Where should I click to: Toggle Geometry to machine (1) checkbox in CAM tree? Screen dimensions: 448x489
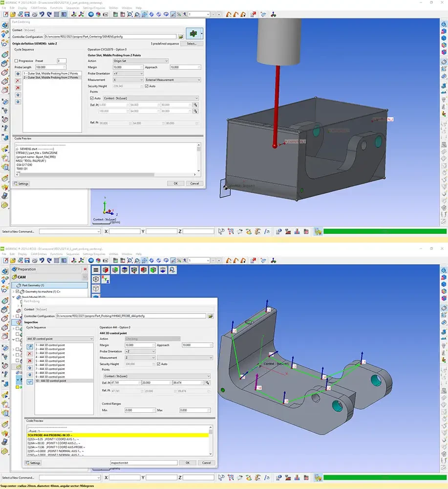[18, 291]
